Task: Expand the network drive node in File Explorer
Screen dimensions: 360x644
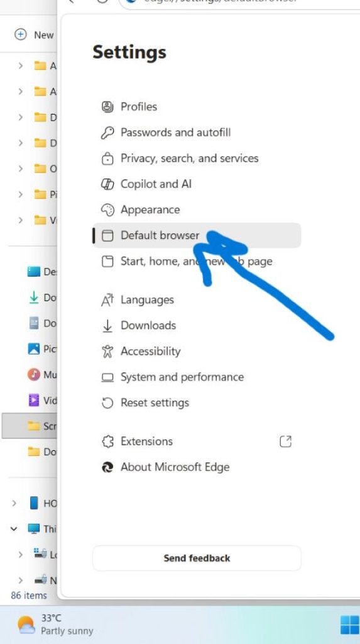Action: 20,580
